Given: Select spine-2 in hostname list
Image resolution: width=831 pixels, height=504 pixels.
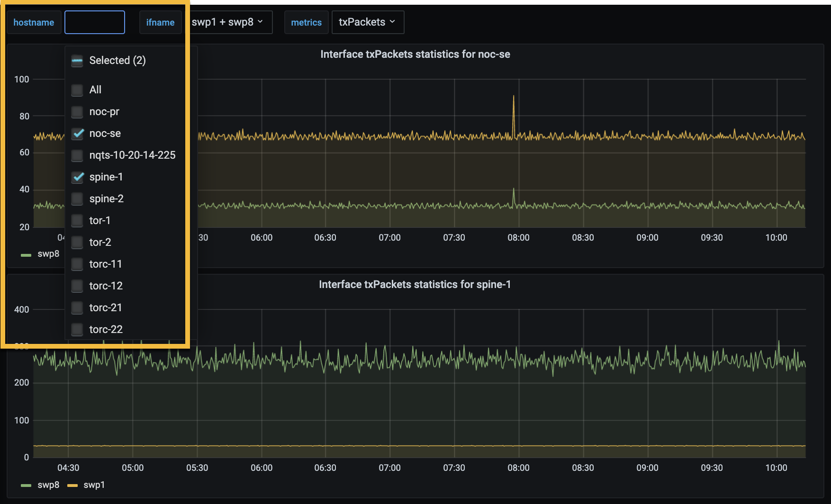Looking at the screenshot, I should (x=77, y=199).
